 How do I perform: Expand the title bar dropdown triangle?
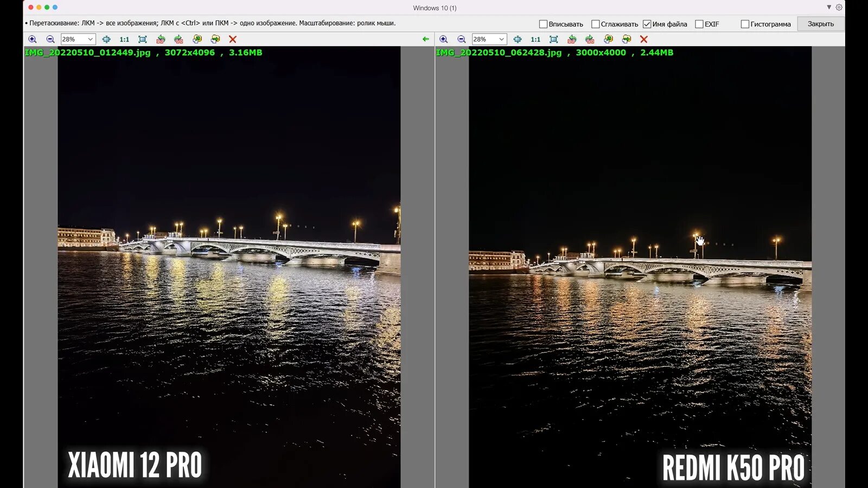(x=829, y=8)
